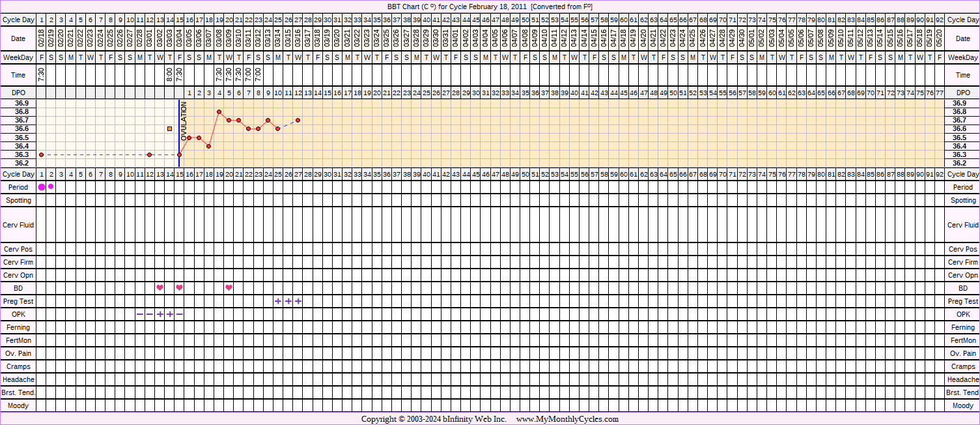The height and width of the screenshot is (425, 980).
Task: Select the BD heart on cycle day 13
Action: coord(160,287)
